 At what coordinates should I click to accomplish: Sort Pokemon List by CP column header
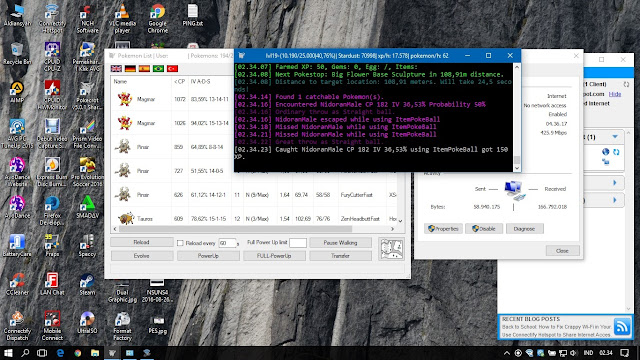coord(180,82)
